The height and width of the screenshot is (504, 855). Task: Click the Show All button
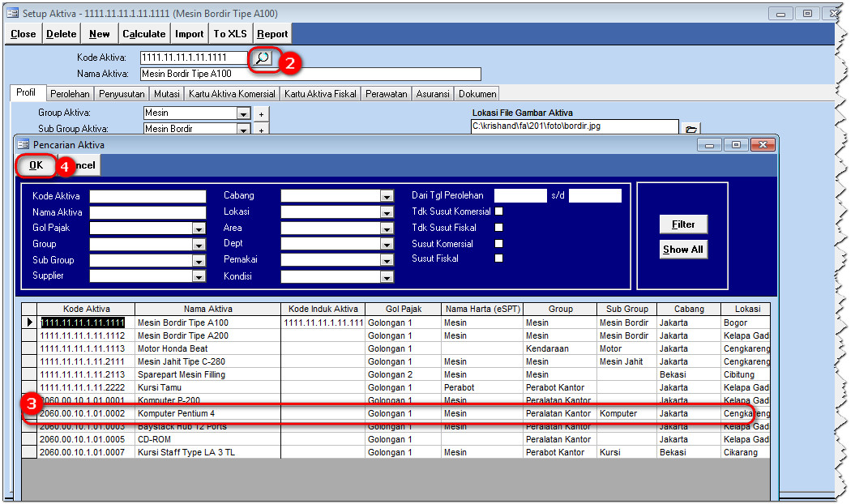(x=683, y=250)
